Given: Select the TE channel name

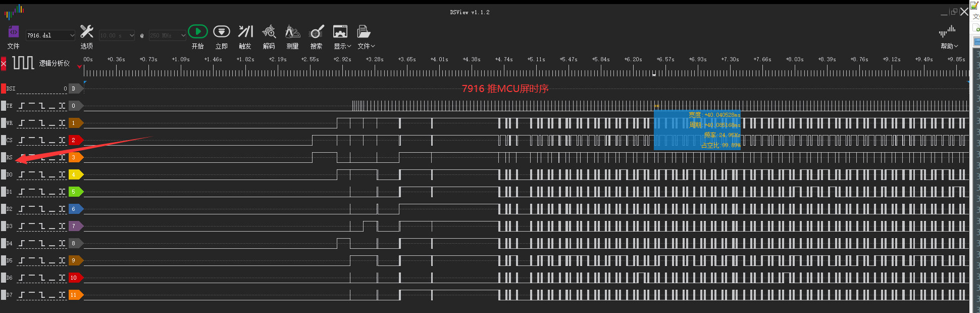Looking at the screenshot, I should [x=10, y=106].
